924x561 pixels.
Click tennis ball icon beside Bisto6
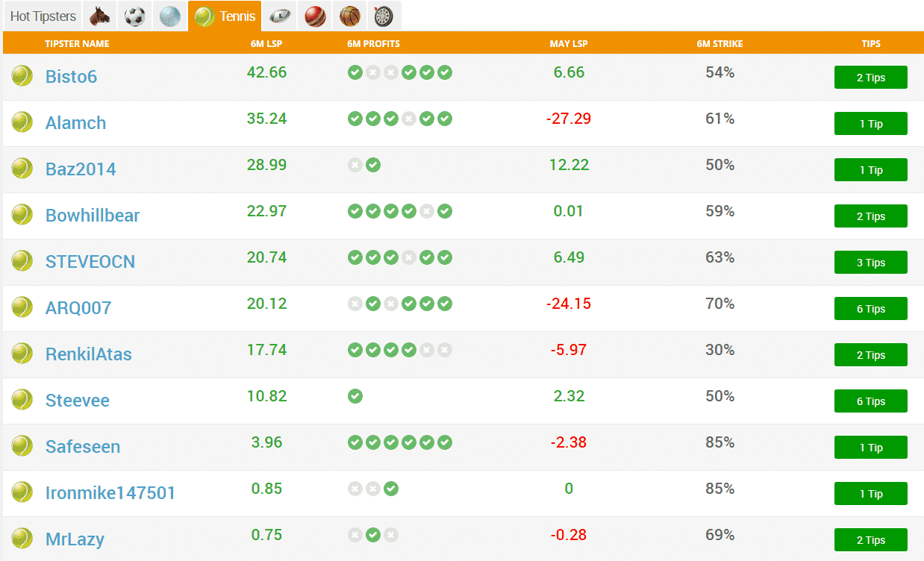[x=22, y=76]
